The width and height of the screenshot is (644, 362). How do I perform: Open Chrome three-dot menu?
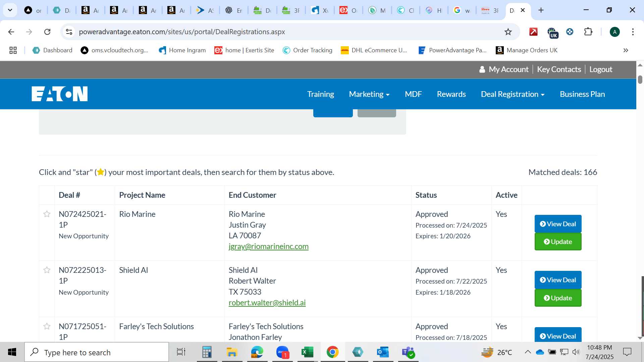tap(633, 32)
